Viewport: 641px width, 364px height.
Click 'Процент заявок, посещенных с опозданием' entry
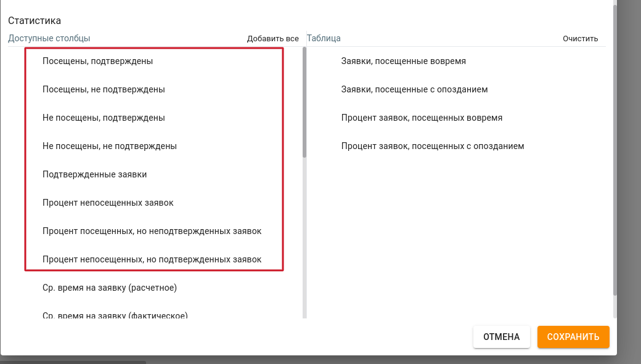[x=432, y=146]
